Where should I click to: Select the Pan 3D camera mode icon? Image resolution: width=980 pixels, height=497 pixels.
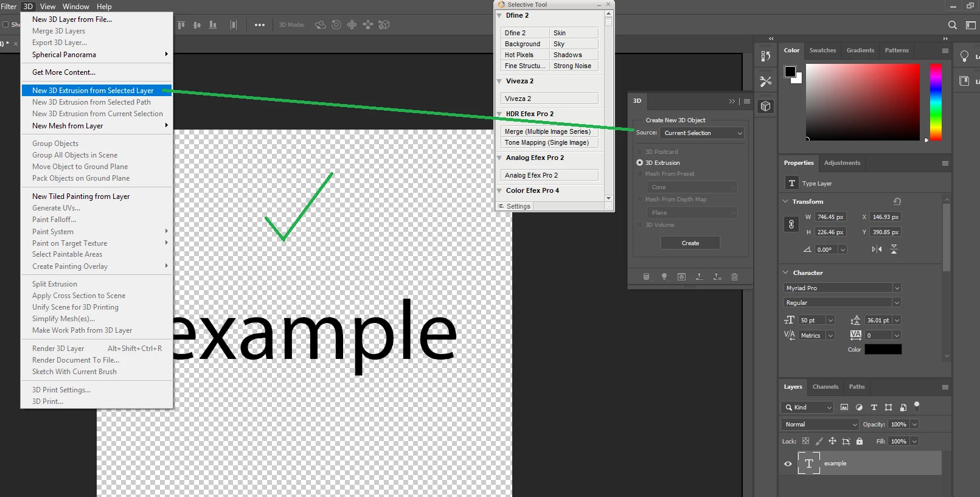tap(352, 25)
